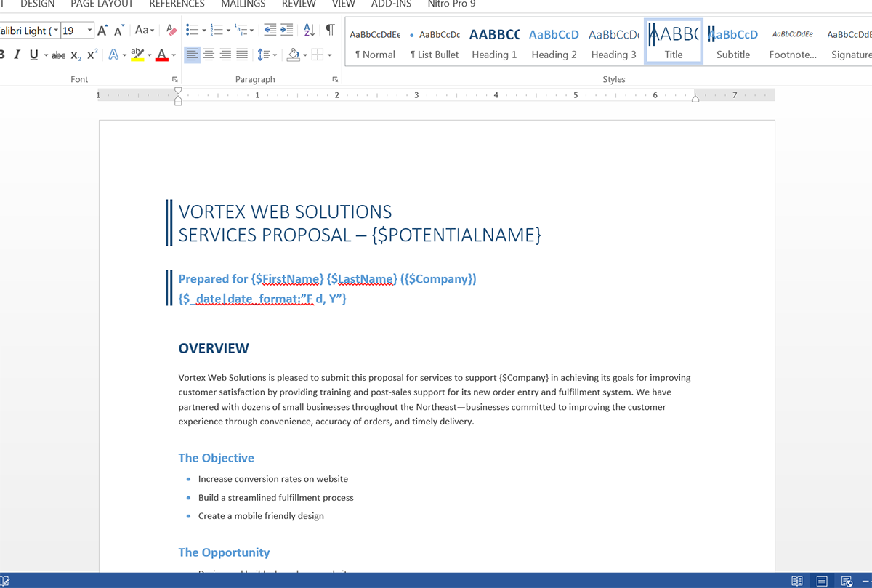Expand shading color dropdown arrow
This screenshot has height=588, width=872.
pyautogui.click(x=306, y=55)
